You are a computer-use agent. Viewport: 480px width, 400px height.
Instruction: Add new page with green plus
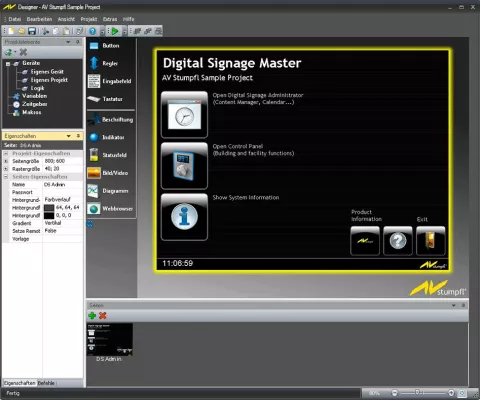92,315
